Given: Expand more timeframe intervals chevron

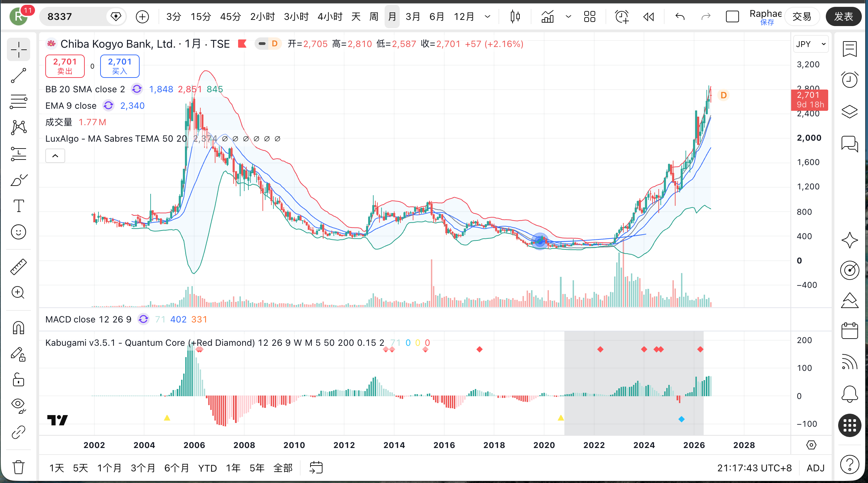Looking at the screenshot, I should 488,16.
